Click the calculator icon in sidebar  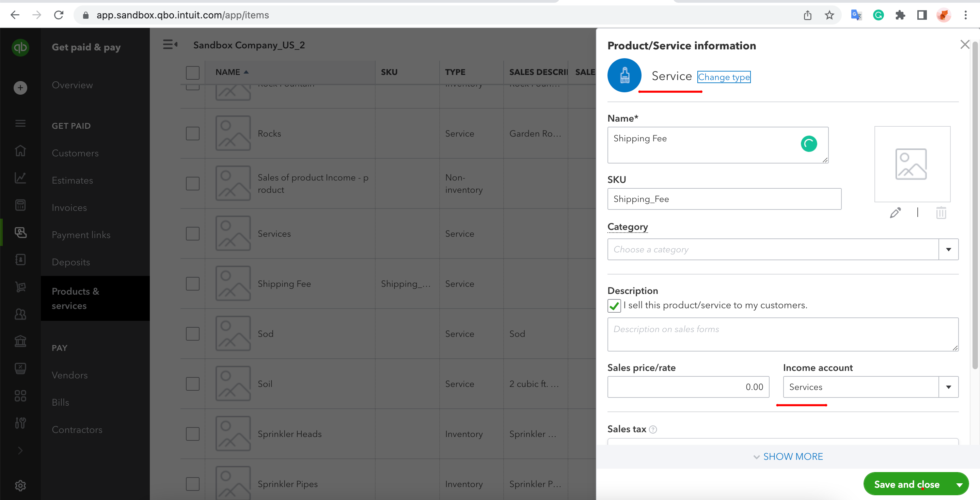click(x=20, y=205)
